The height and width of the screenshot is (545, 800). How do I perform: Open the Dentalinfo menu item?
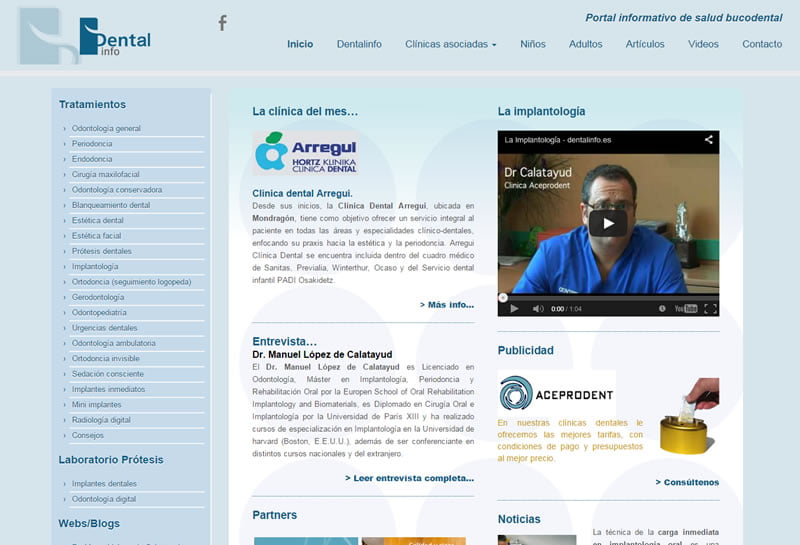(x=359, y=44)
